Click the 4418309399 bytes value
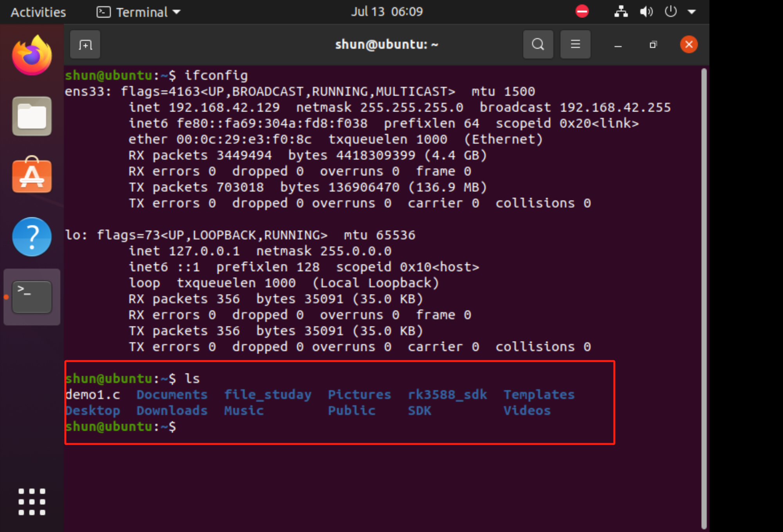The width and height of the screenshot is (783, 532). [376, 155]
